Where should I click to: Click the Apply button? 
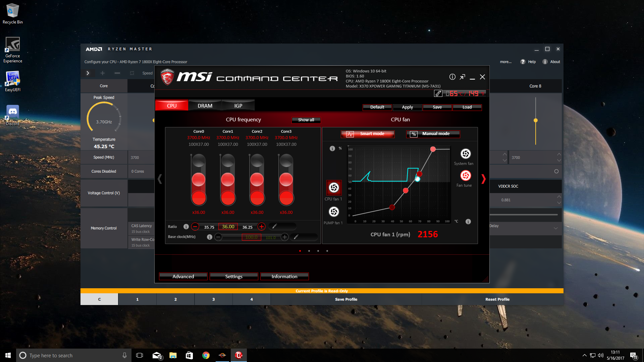[407, 107]
